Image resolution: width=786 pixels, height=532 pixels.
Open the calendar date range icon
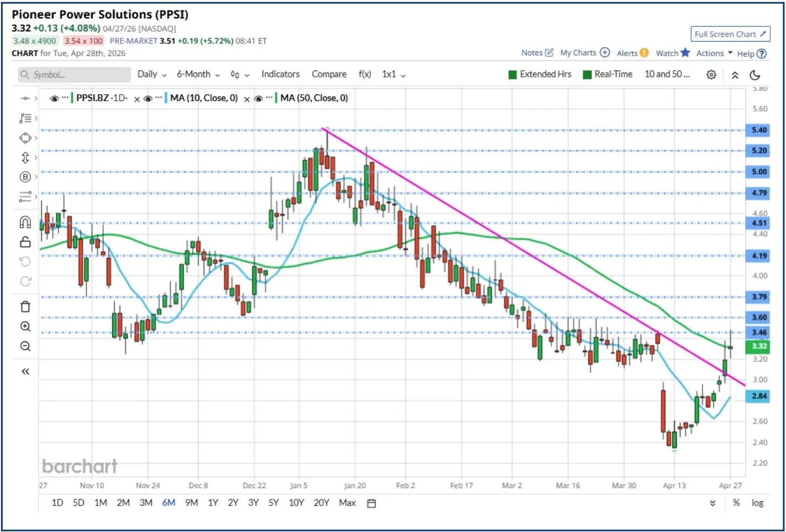pos(371,503)
